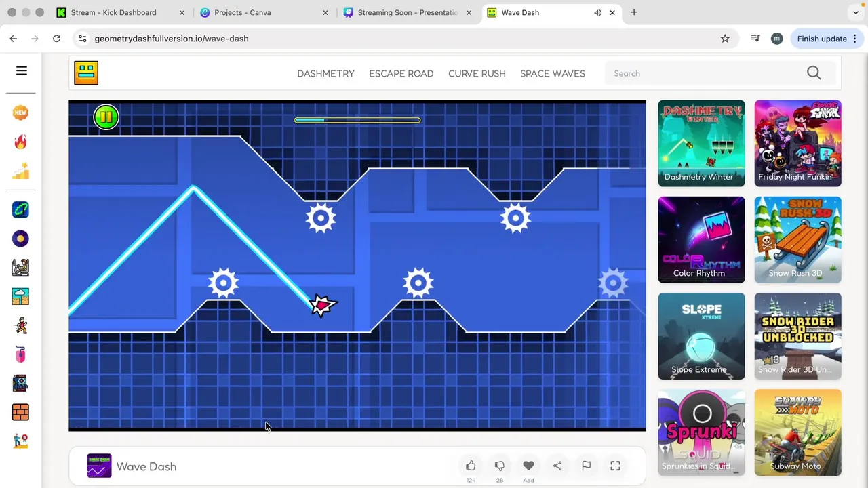
Task: Close the Projects - Canva tab
Action: coord(325,12)
